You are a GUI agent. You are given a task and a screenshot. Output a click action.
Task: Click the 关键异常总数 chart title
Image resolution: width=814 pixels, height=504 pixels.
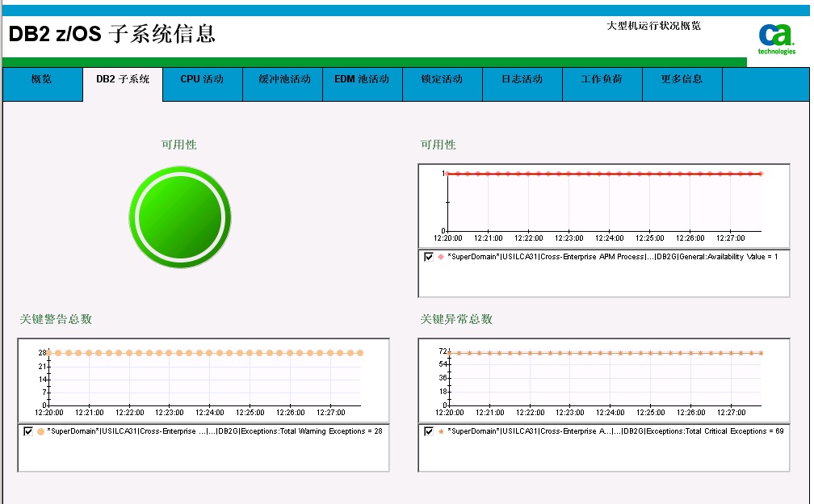click(455, 319)
